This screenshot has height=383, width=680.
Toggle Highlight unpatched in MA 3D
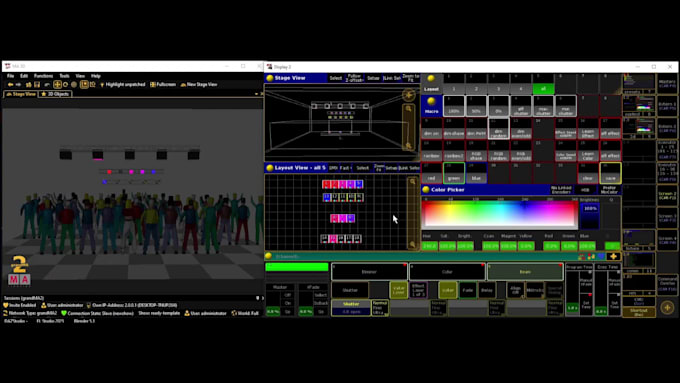pyautogui.click(x=122, y=85)
